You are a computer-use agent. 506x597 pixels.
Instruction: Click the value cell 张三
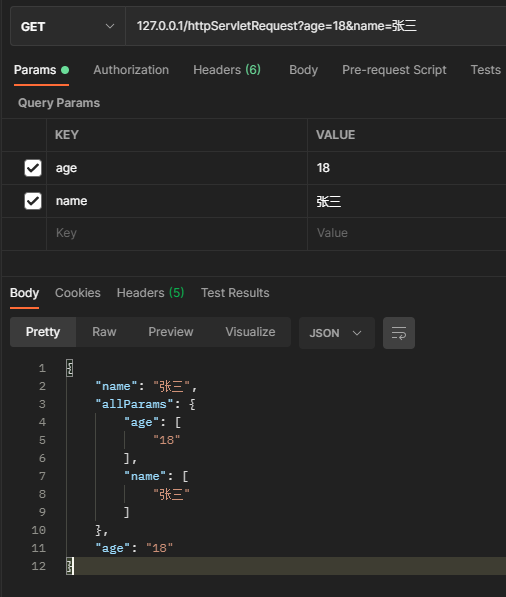click(407, 201)
